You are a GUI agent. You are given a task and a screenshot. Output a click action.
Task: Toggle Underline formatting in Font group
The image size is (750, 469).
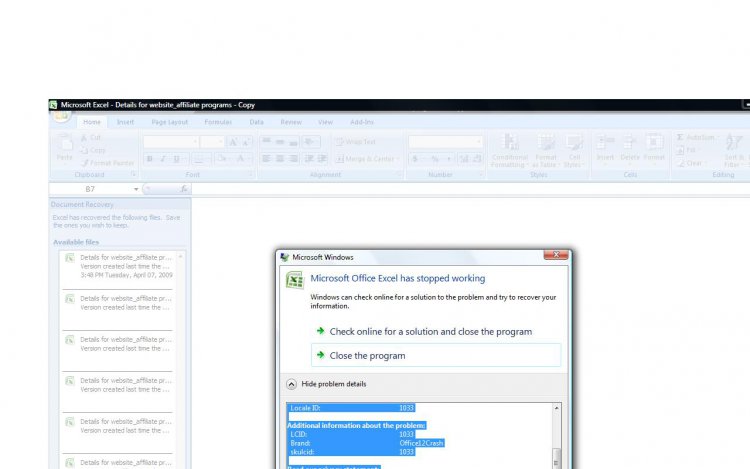pyautogui.click(x=176, y=159)
